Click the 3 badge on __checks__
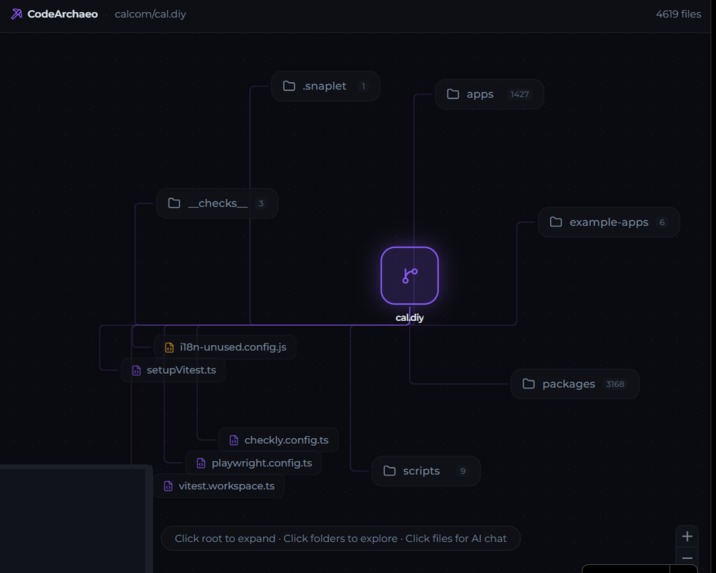Screen dimensions: 716x573 coord(261,203)
